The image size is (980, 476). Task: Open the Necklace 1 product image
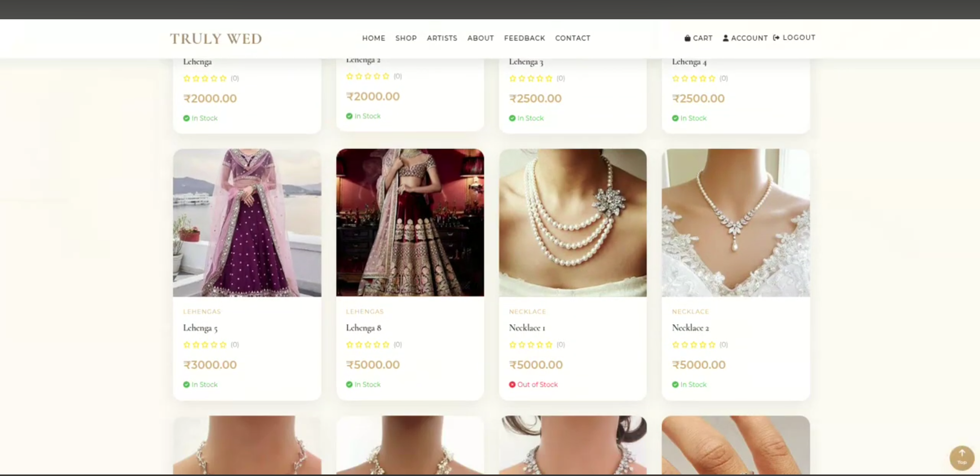pyautogui.click(x=572, y=222)
